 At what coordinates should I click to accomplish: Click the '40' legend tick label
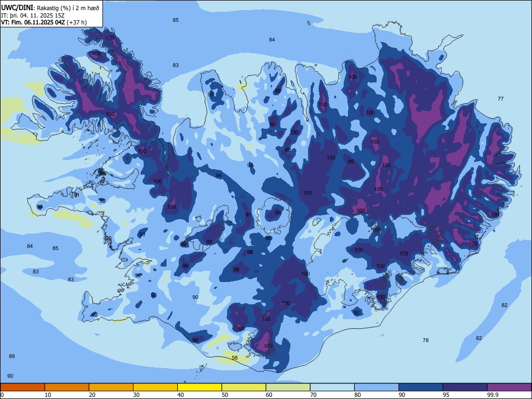[180, 395]
